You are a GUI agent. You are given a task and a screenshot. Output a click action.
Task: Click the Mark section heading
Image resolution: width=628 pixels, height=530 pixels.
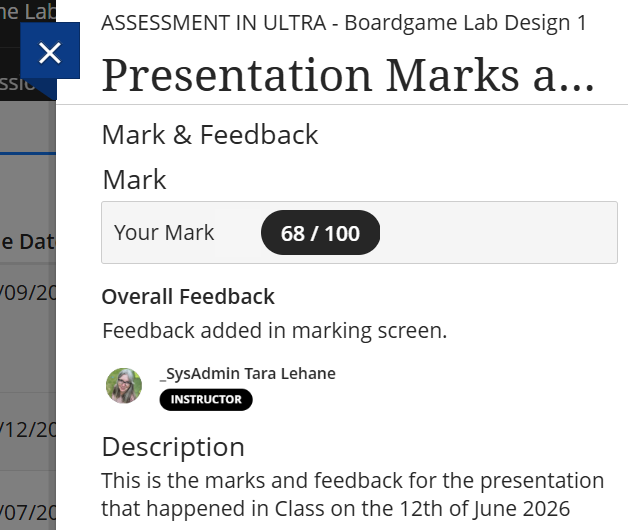134,179
